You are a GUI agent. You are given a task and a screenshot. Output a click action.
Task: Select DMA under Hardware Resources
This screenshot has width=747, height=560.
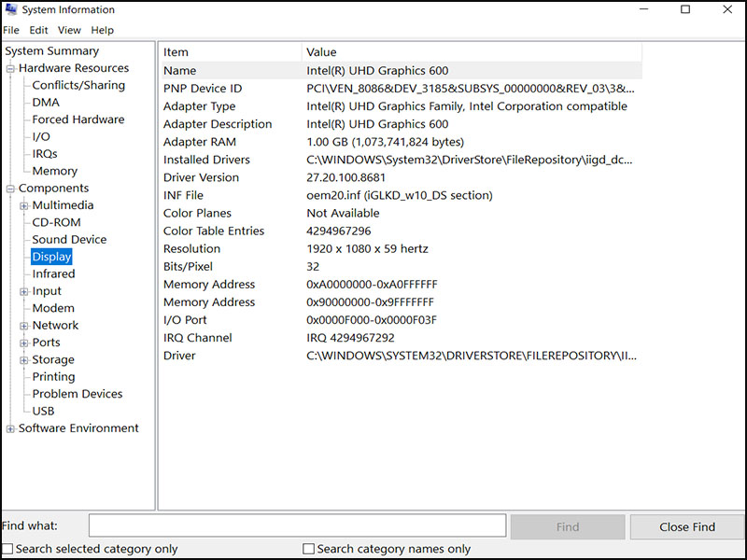(x=46, y=103)
